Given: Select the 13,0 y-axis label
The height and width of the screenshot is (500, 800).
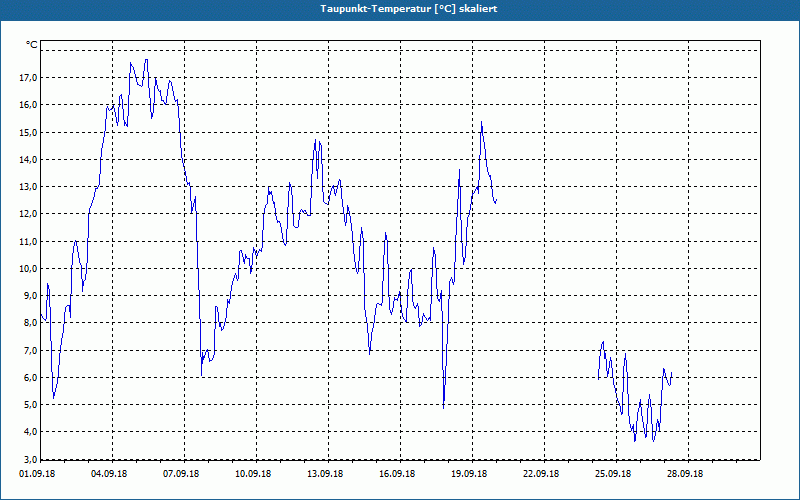Looking at the screenshot, I should [x=28, y=187].
